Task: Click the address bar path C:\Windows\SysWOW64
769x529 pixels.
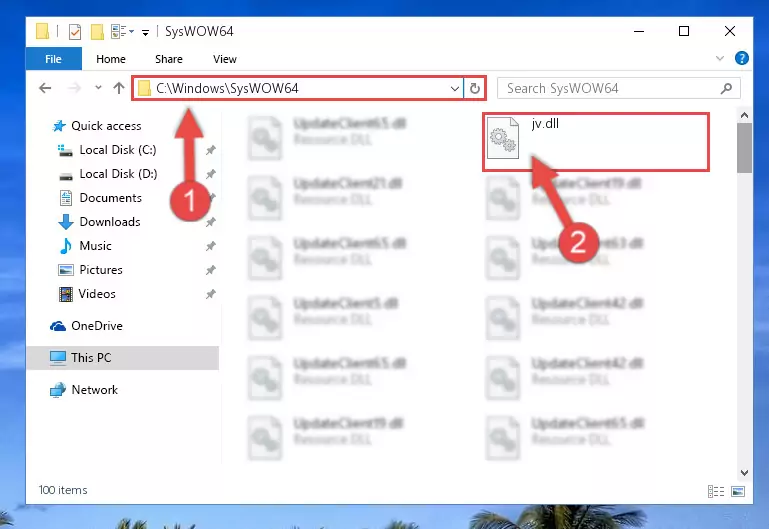Action: (227, 88)
